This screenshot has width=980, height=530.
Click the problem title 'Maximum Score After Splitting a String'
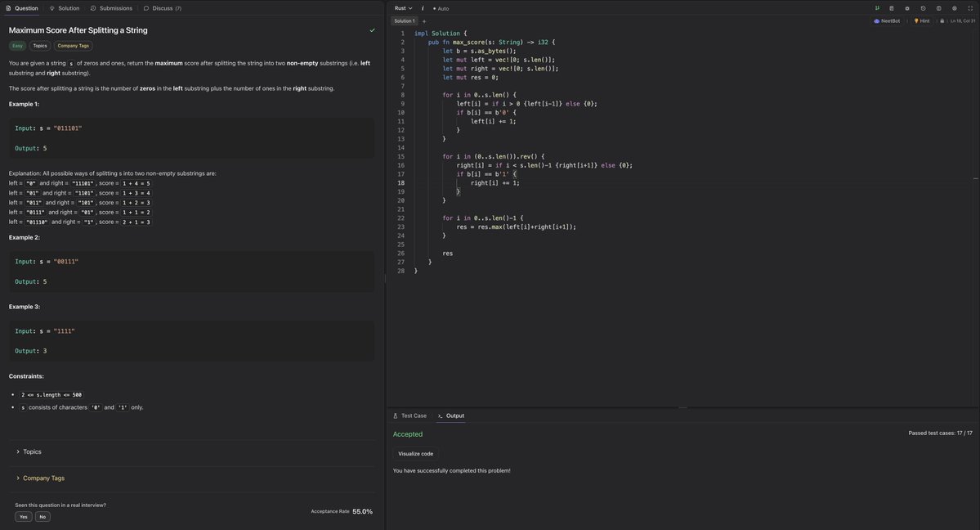point(78,30)
